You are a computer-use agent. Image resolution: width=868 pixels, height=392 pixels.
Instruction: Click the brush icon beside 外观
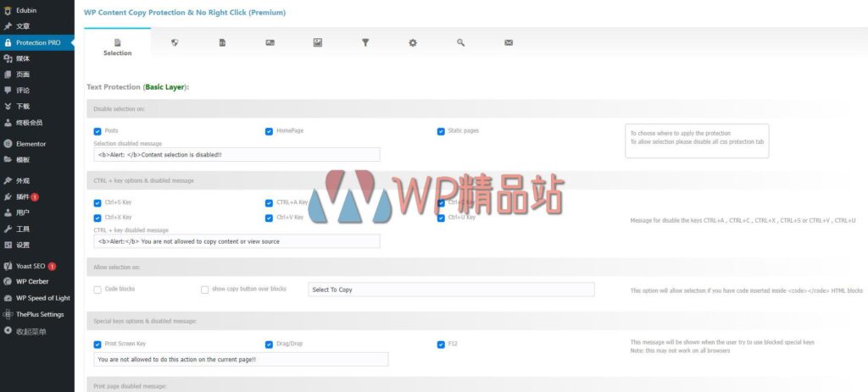[7, 181]
